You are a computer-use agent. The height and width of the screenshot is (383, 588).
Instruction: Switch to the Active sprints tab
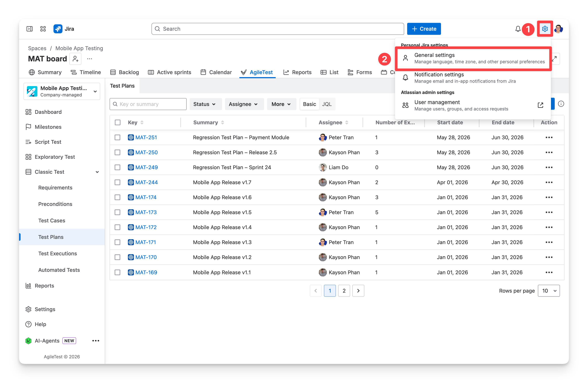(x=169, y=72)
